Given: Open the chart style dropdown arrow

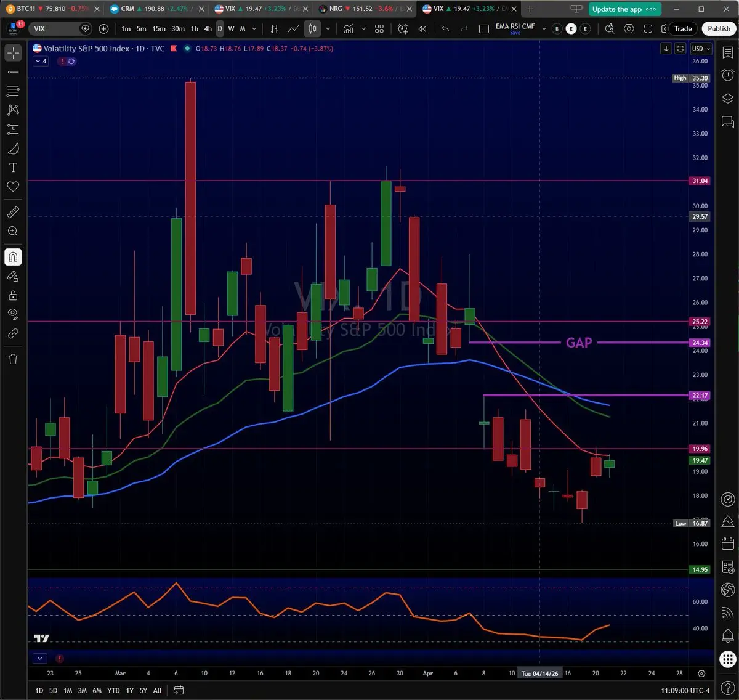Looking at the screenshot, I should tap(328, 29).
